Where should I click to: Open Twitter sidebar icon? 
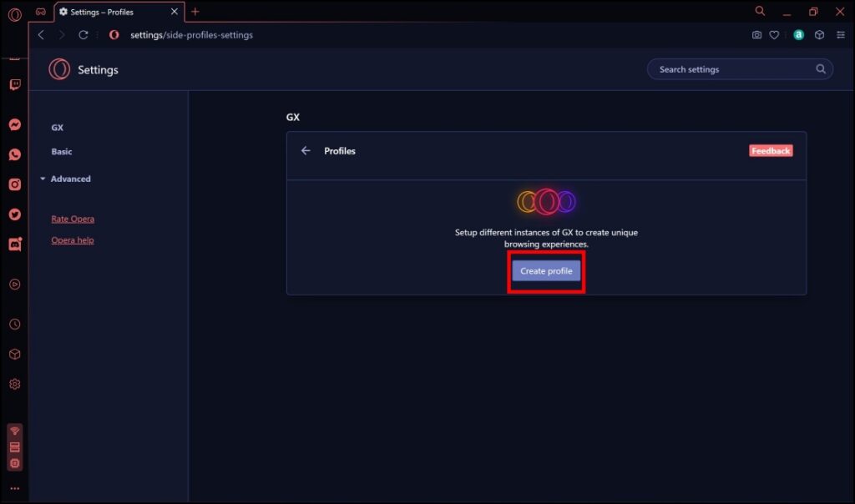click(15, 214)
